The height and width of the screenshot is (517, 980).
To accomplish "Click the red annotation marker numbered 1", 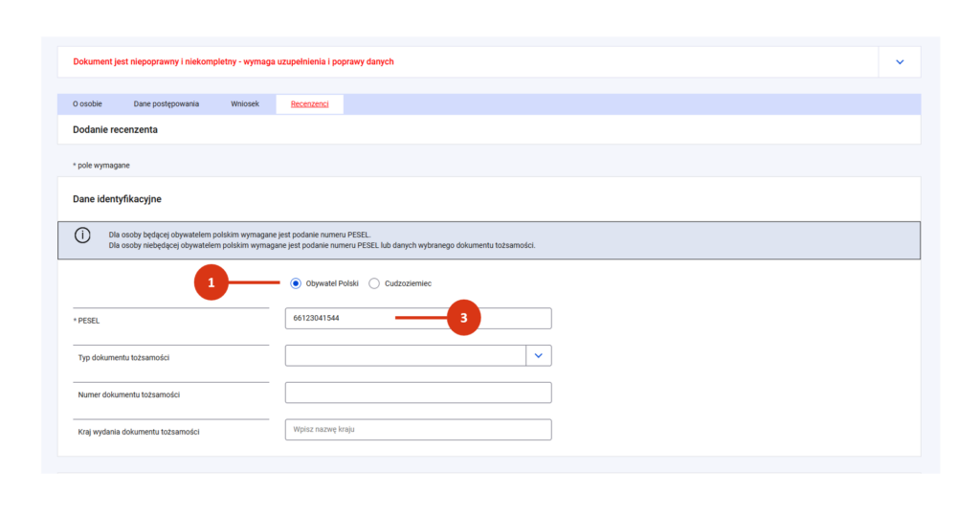I will pos(212,283).
